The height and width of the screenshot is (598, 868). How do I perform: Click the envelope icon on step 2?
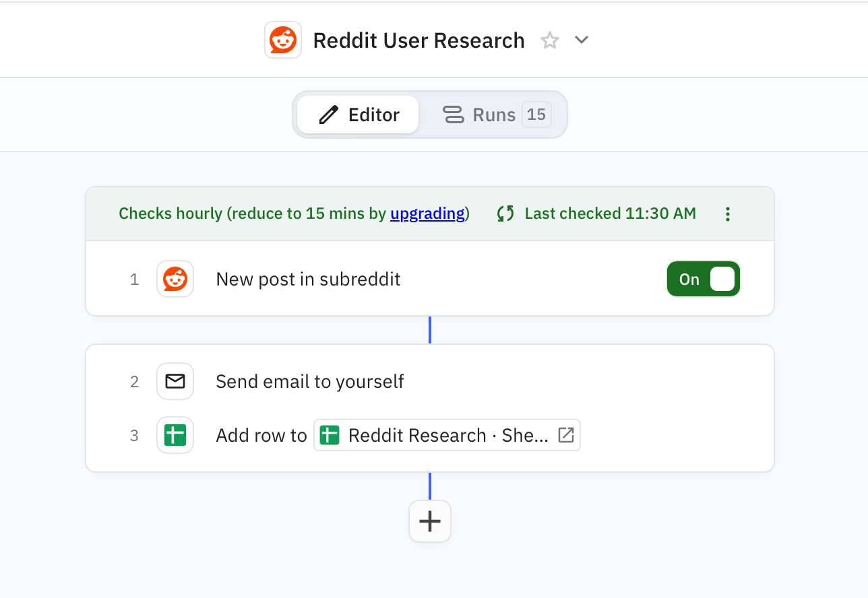(175, 381)
